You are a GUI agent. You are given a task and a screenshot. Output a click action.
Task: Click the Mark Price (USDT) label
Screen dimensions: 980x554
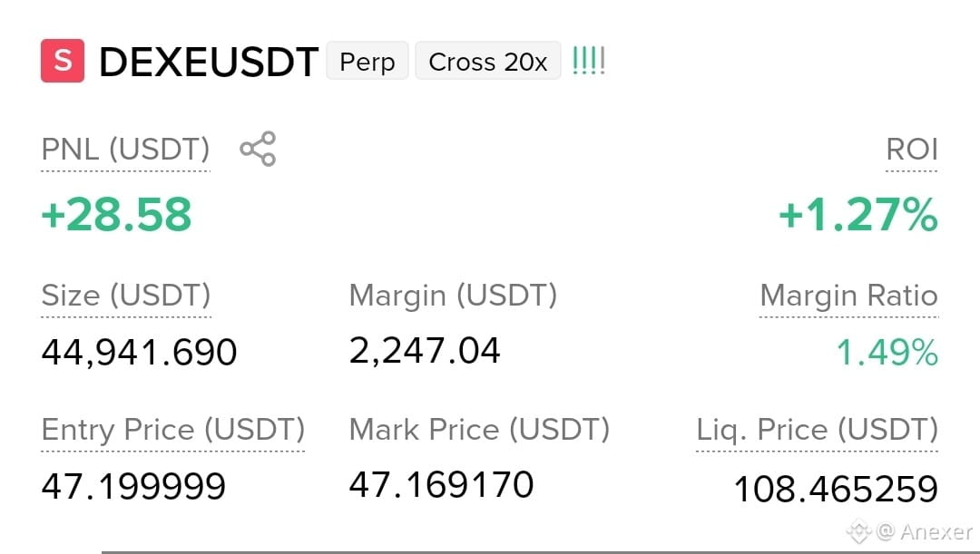tap(479, 430)
